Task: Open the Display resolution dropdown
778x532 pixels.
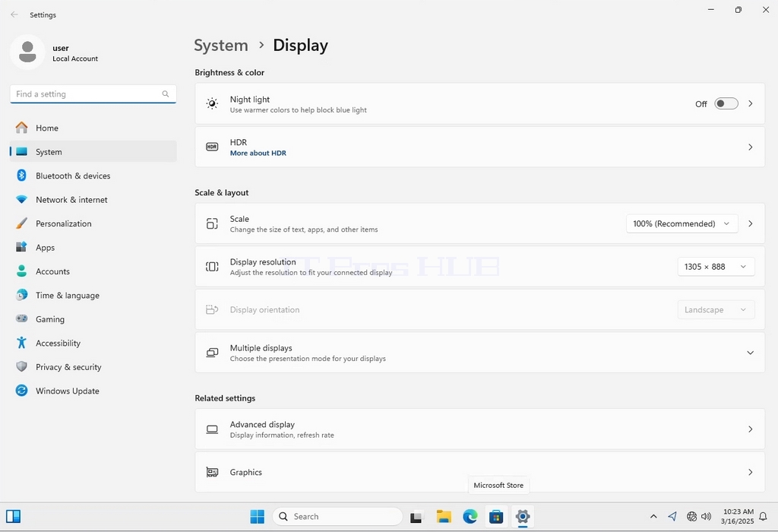Action: (716, 267)
